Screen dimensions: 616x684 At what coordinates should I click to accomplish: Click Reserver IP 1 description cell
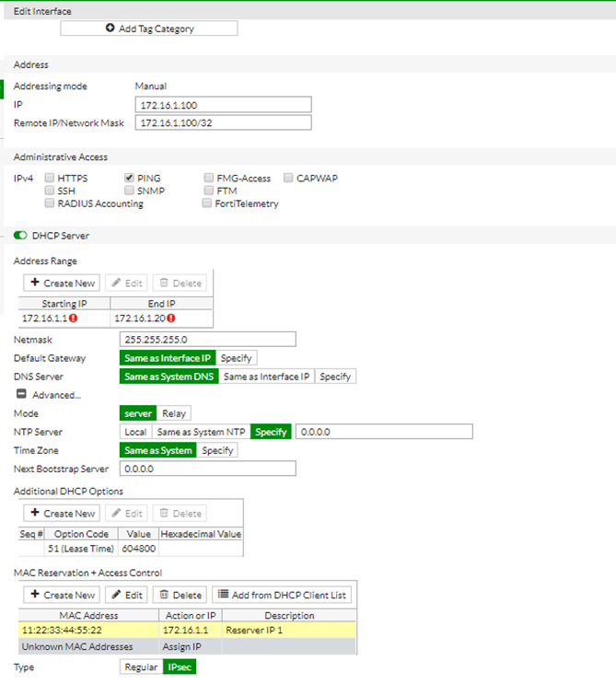pos(289,630)
